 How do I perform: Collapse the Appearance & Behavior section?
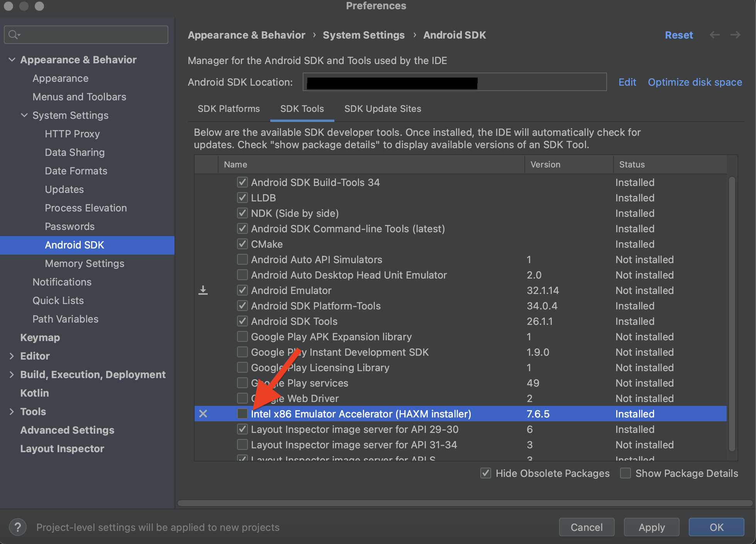(x=12, y=60)
